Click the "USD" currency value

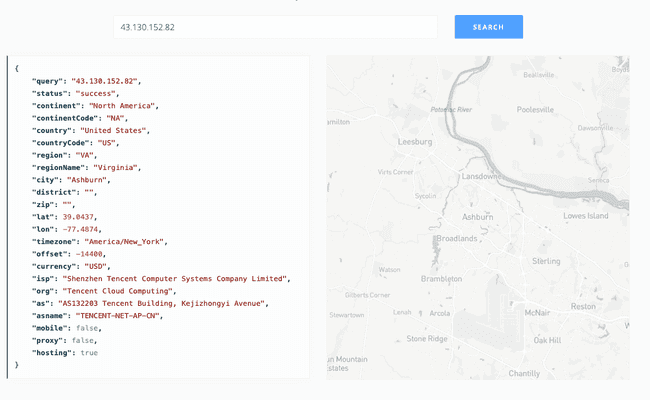pyautogui.click(x=95, y=266)
